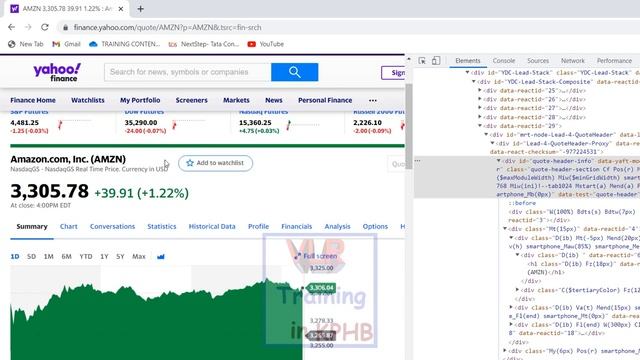This screenshot has height=360, width=640.
Task: Switch to the Conversations tab
Action: coord(112,227)
